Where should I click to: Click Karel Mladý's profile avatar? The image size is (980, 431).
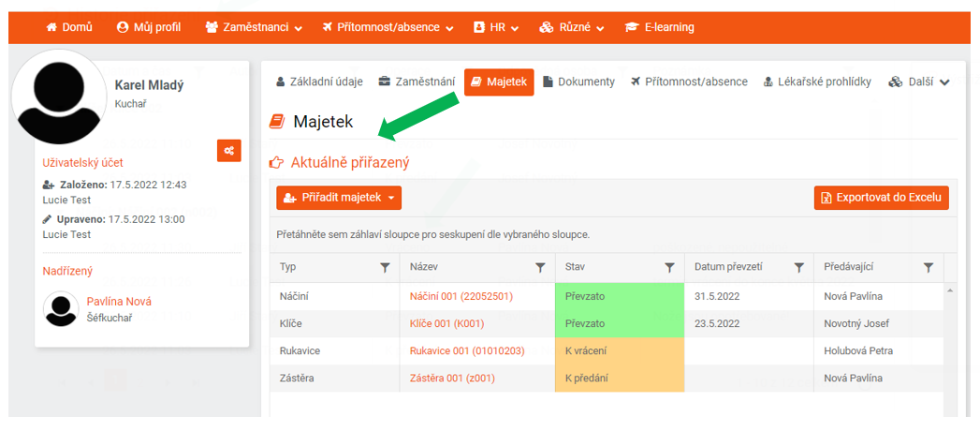(59, 97)
